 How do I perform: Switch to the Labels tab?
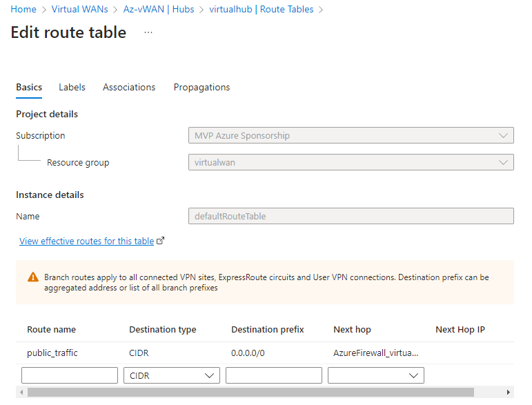click(x=72, y=87)
